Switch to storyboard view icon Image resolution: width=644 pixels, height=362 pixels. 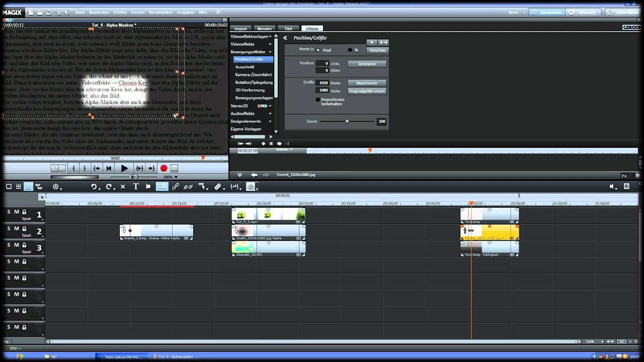pos(9,187)
